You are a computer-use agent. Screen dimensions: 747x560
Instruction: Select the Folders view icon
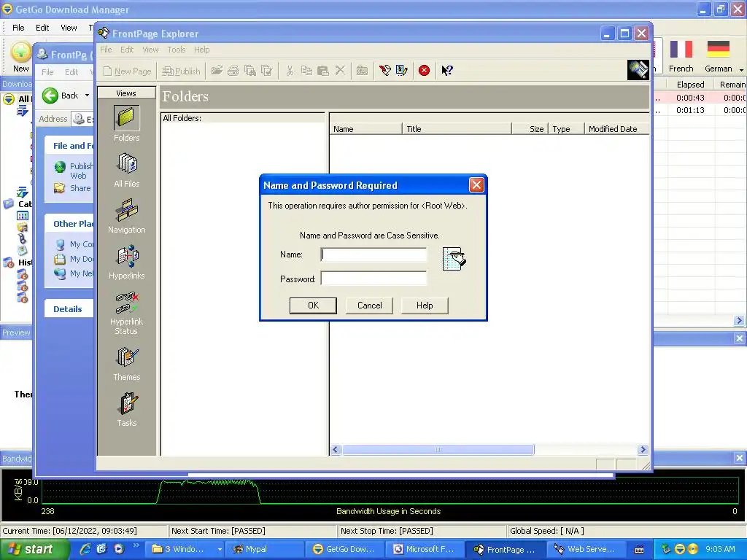click(126, 118)
